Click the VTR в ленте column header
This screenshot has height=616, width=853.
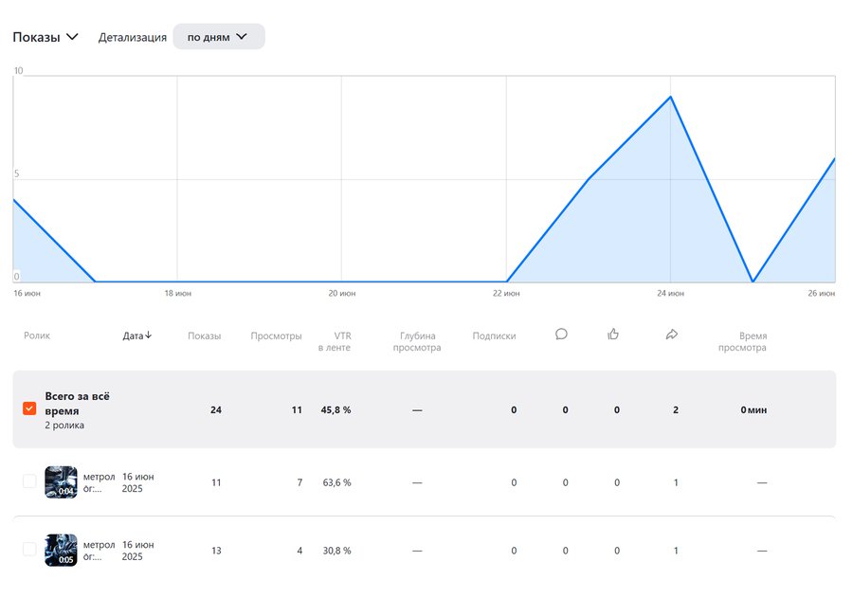click(335, 341)
